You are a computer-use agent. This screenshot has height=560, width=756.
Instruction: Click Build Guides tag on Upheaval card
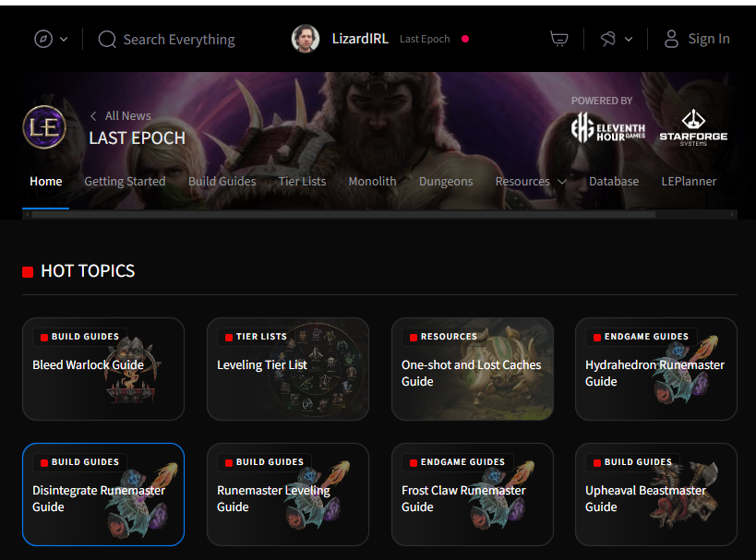point(633,461)
